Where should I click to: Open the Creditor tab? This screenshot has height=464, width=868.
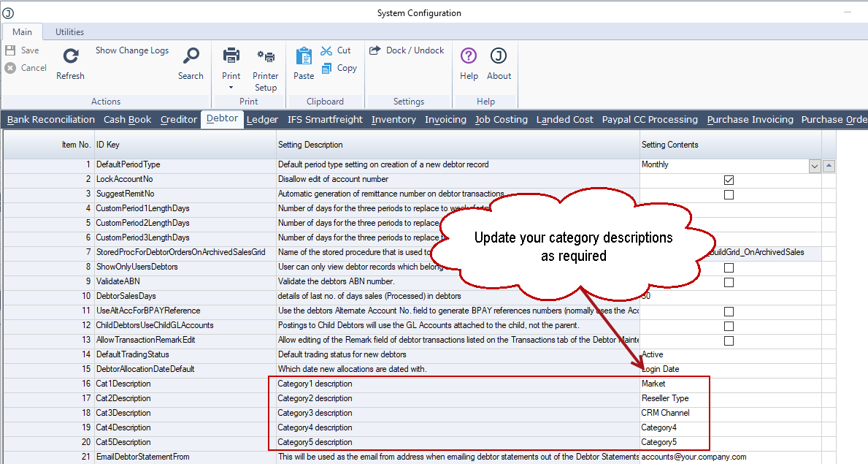pyautogui.click(x=179, y=120)
